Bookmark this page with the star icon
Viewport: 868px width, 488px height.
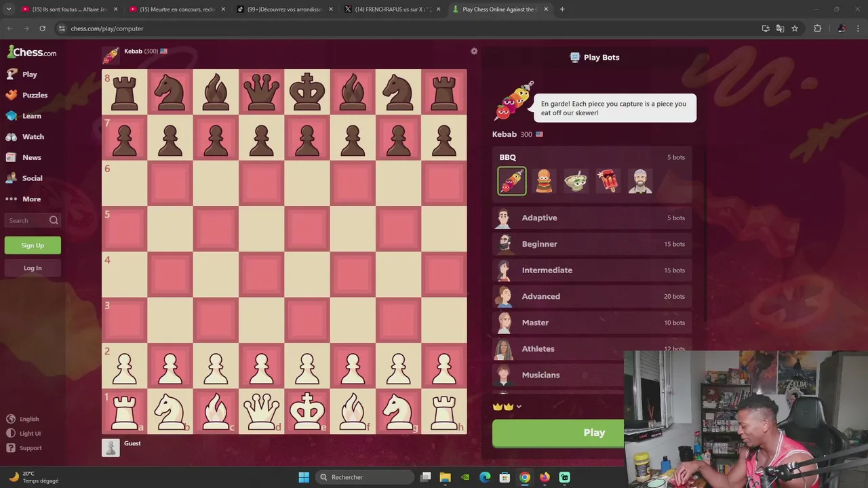coord(795,28)
